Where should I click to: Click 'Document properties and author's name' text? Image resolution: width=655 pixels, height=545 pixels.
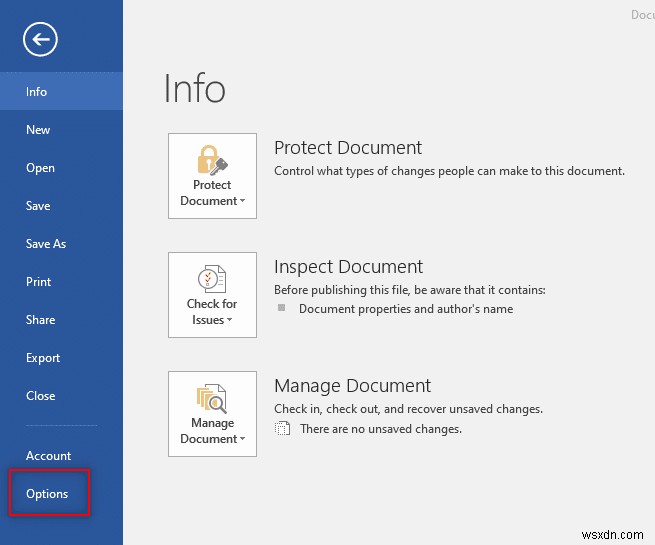[x=406, y=309]
